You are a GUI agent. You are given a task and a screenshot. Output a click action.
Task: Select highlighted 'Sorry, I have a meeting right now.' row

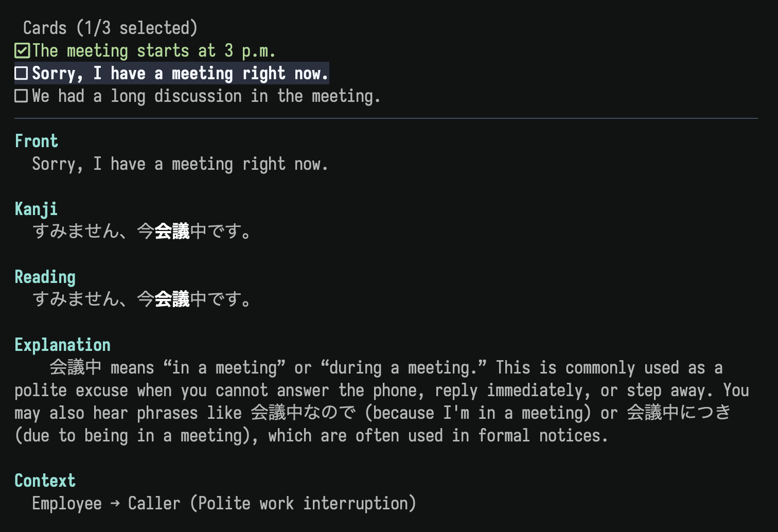tap(172, 74)
